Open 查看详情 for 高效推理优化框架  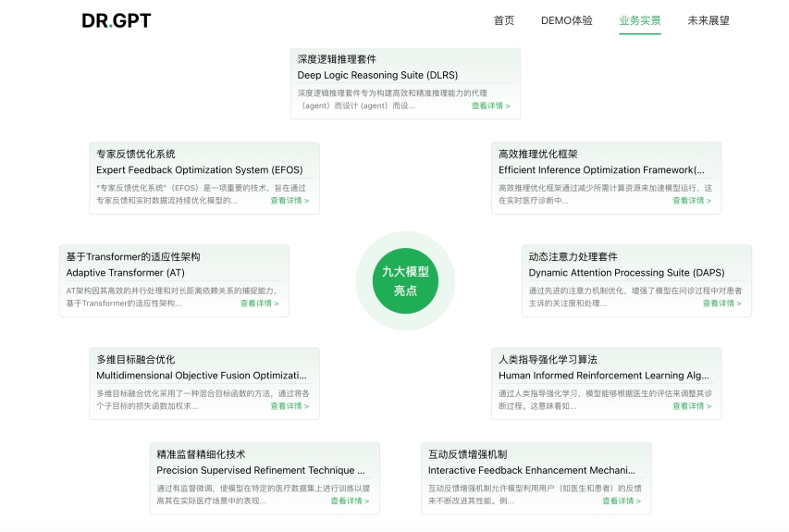692,201
